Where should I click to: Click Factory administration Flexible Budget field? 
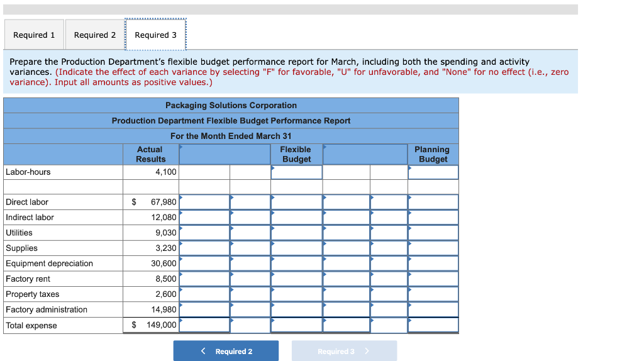(297, 309)
